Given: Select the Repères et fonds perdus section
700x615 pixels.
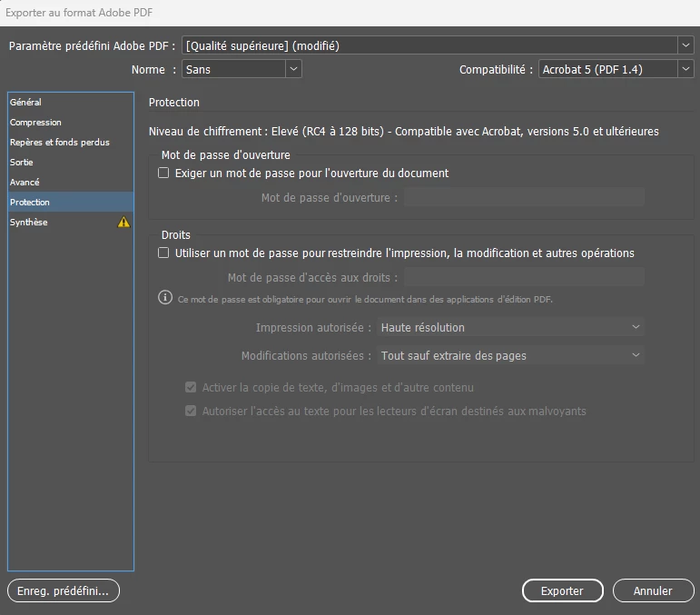Looking at the screenshot, I should [71, 142].
